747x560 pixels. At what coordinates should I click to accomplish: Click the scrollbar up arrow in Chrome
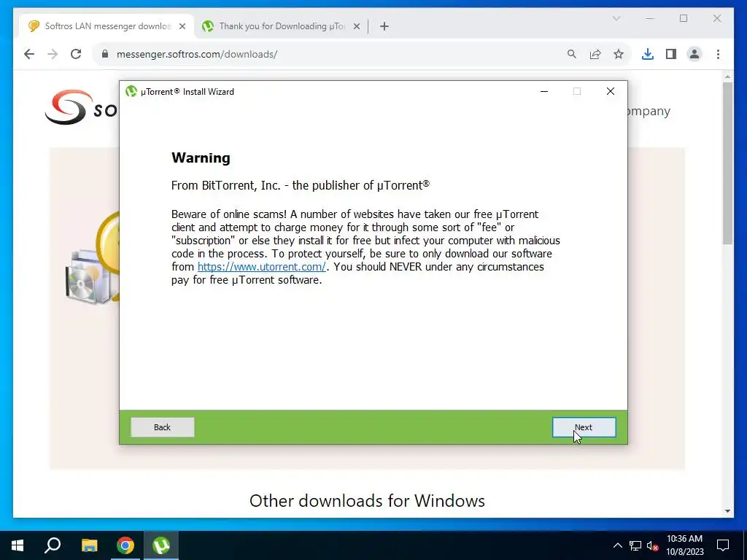click(727, 76)
